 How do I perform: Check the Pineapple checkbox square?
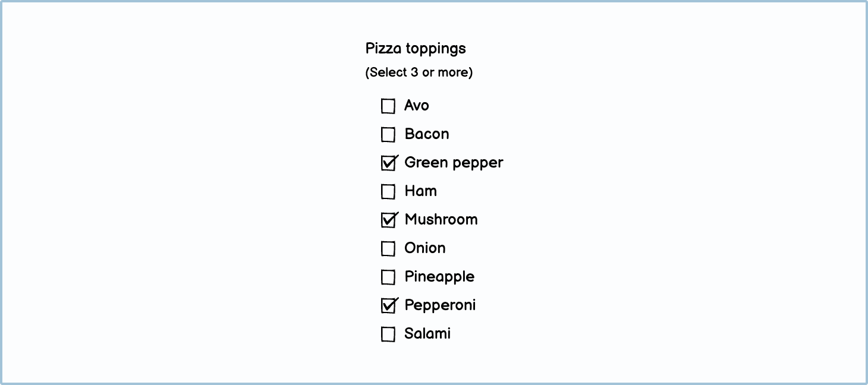tap(388, 277)
